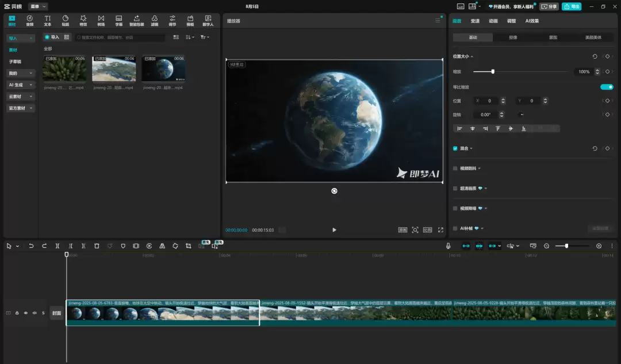Delete the selected clip with trash icon

tap(97, 246)
